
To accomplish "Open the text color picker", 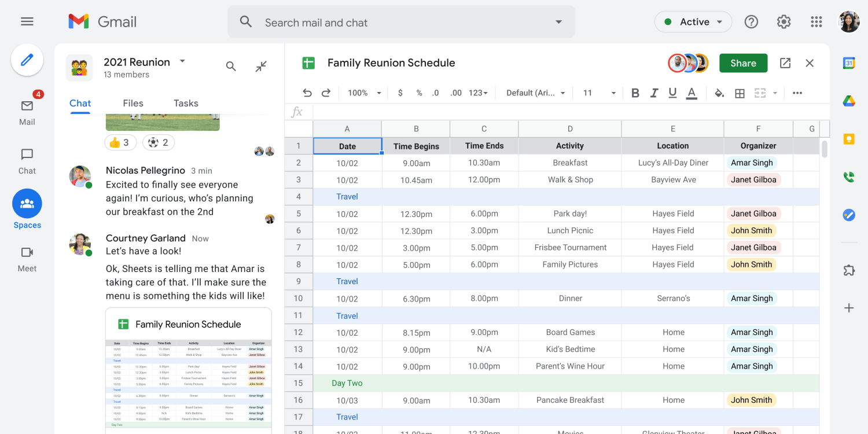I will [x=692, y=93].
